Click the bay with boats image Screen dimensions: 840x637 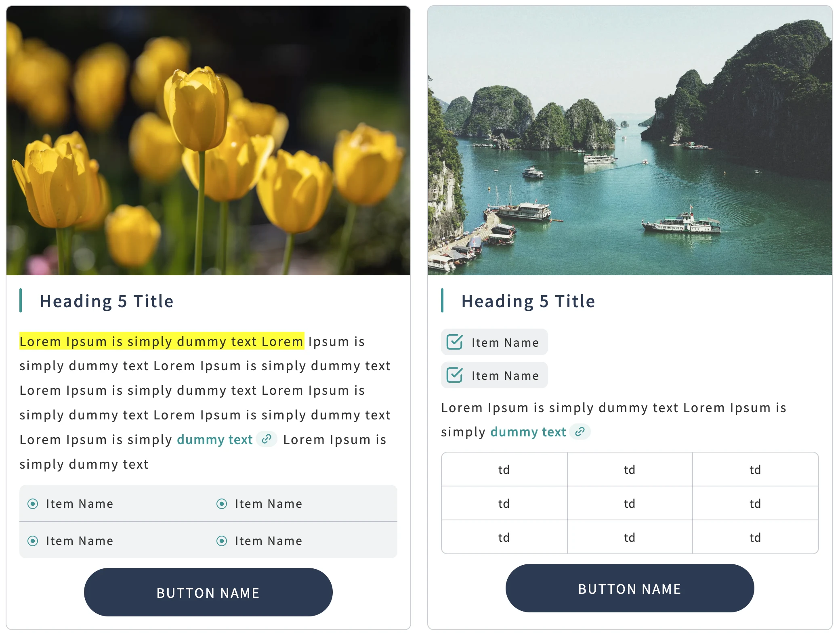pyautogui.click(x=630, y=140)
